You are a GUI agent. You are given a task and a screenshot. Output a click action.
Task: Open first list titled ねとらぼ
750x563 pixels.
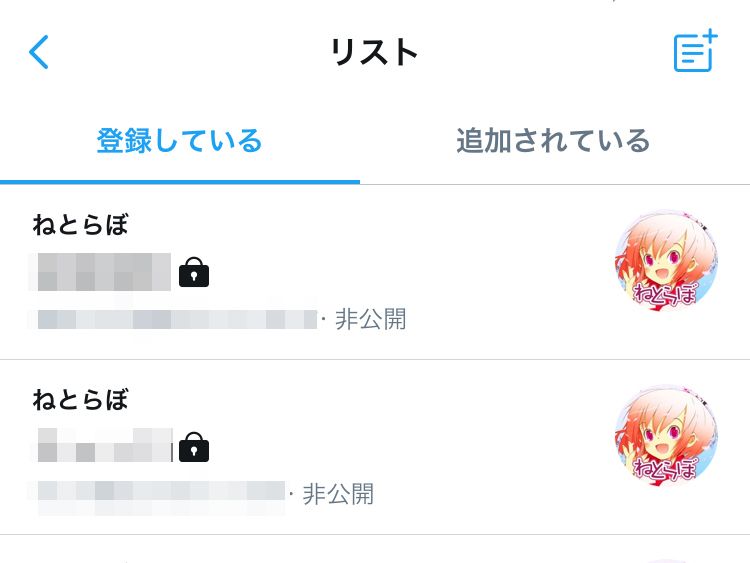(81, 225)
